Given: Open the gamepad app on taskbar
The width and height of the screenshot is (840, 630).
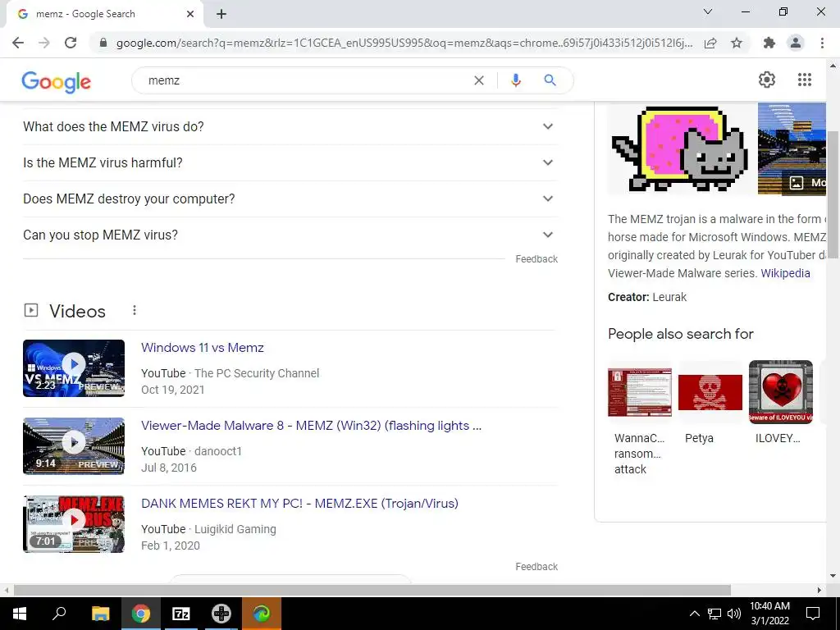Looking at the screenshot, I should tap(221, 614).
